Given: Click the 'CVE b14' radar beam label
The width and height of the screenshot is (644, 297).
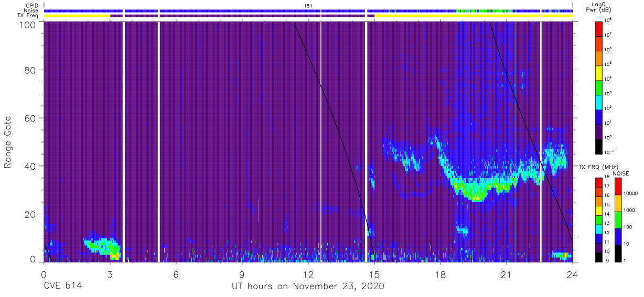Looking at the screenshot, I should (x=62, y=286).
